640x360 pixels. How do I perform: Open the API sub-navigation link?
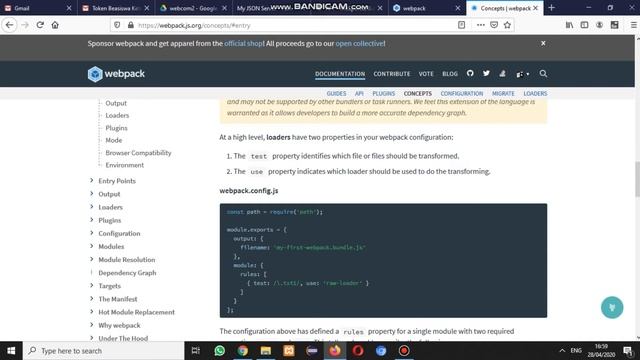(359, 93)
